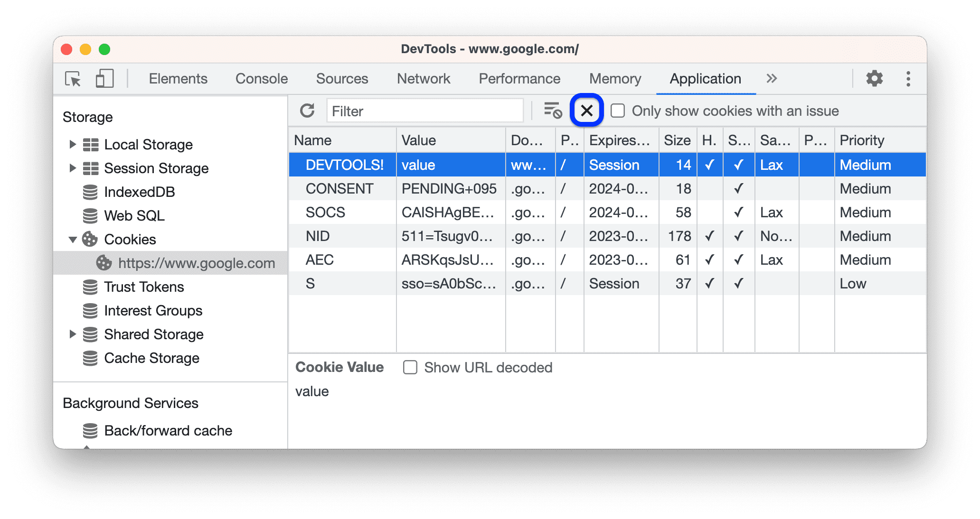Select the Memory tab

click(x=615, y=77)
